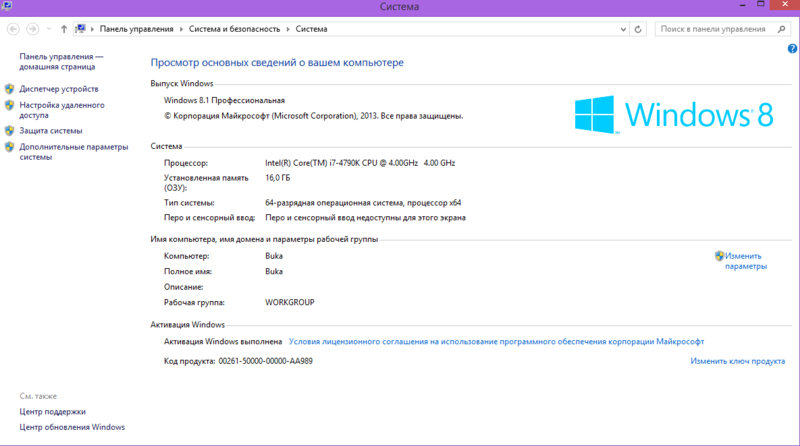The height and width of the screenshot is (446, 800).
Task: Click 'Изменить параметры' link
Action: click(x=745, y=261)
